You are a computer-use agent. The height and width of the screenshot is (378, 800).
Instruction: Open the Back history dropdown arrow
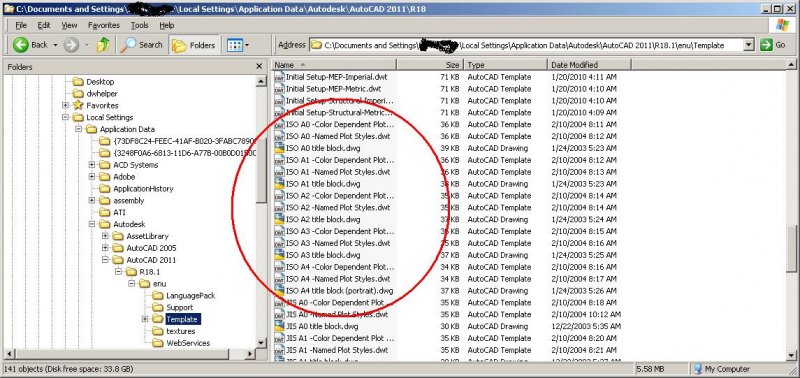pyautogui.click(x=55, y=45)
